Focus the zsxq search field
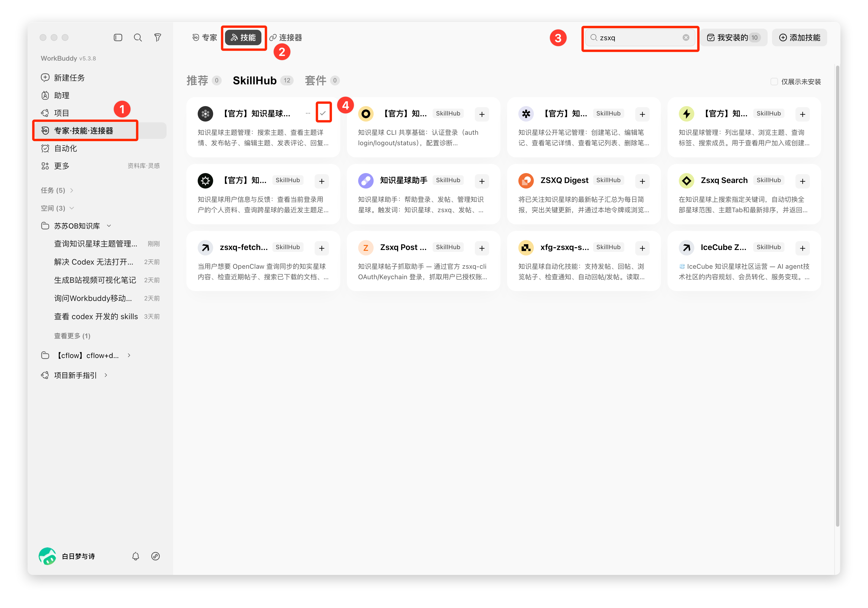This screenshot has width=868, height=608. pyautogui.click(x=640, y=37)
